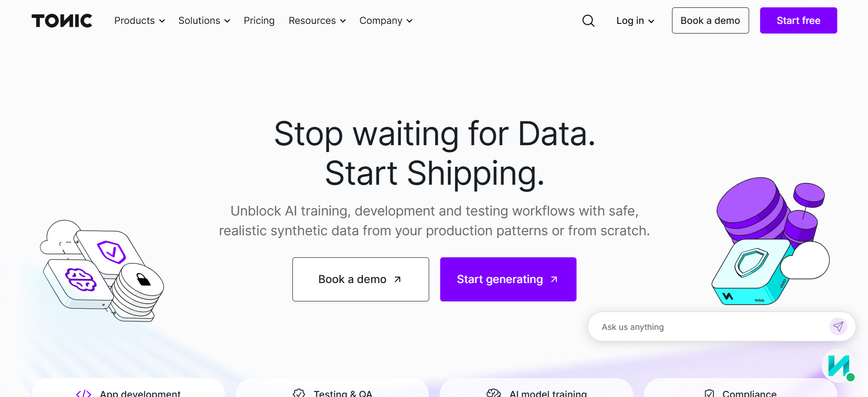Viewport: 868px width, 397px height.
Task: Click the shield icon beside Compliance
Action: click(x=710, y=393)
